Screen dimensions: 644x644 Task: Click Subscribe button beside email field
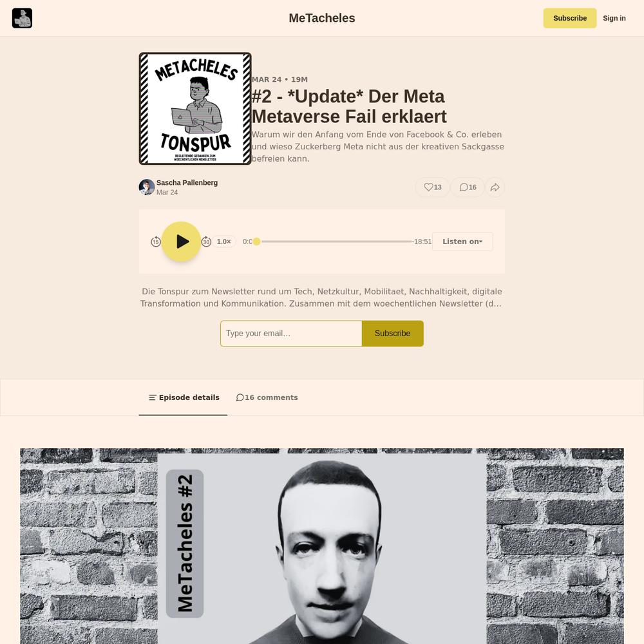tap(392, 334)
